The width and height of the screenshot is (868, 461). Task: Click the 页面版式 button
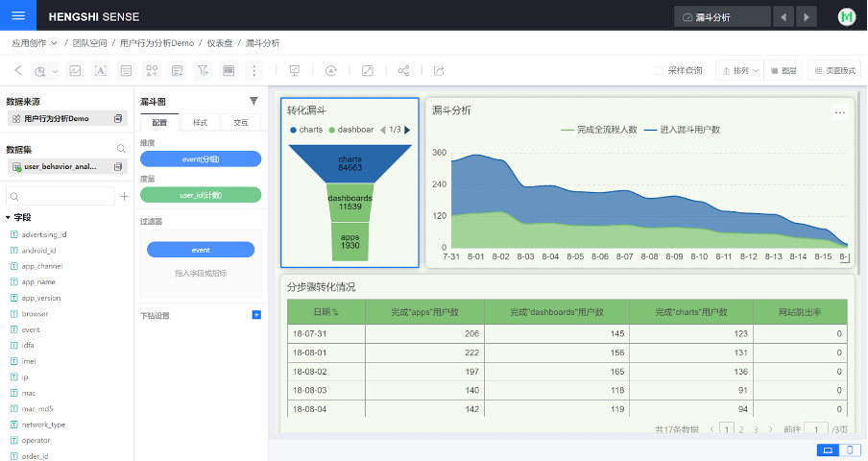834,70
